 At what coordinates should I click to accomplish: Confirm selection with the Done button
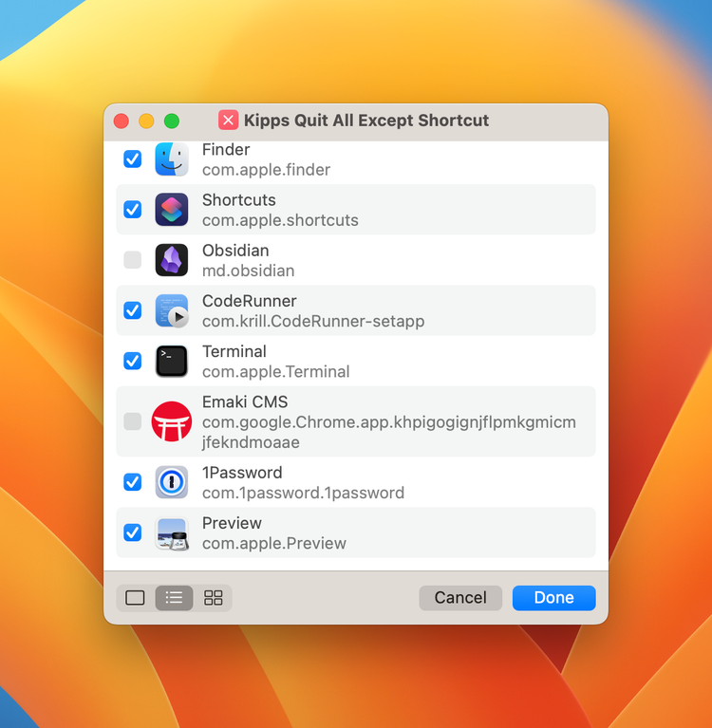click(553, 598)
